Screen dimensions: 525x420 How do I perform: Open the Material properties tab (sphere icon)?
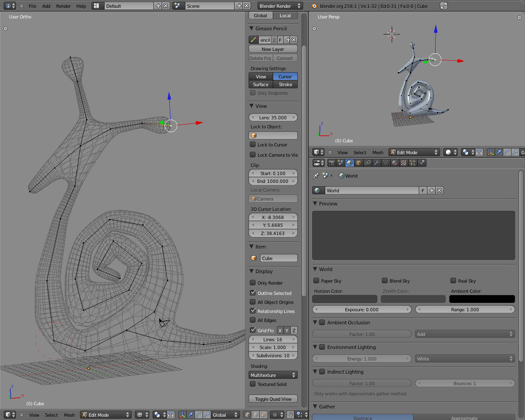tap(395, 163)
